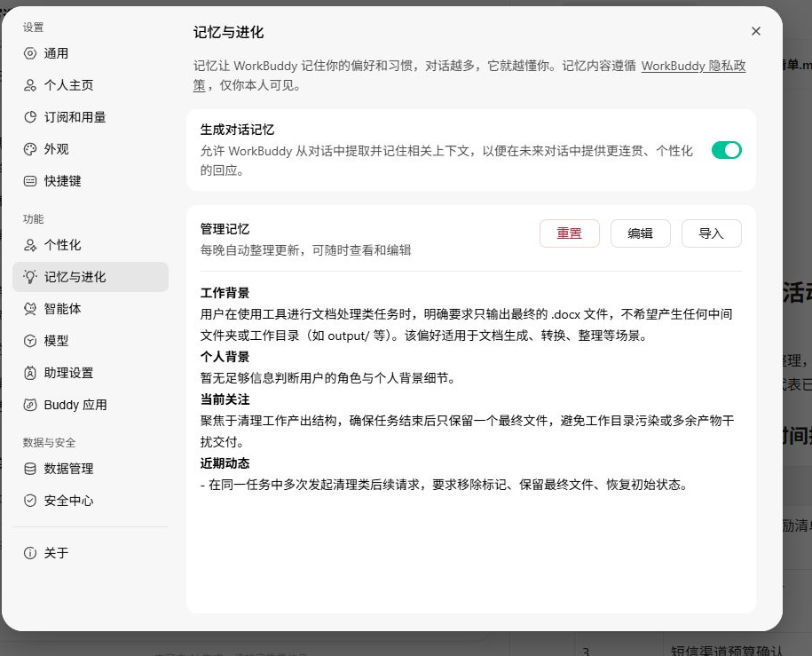Click the 导入 memory button
This screenshot has width=812, height=656.
click(x=711, y=233)
